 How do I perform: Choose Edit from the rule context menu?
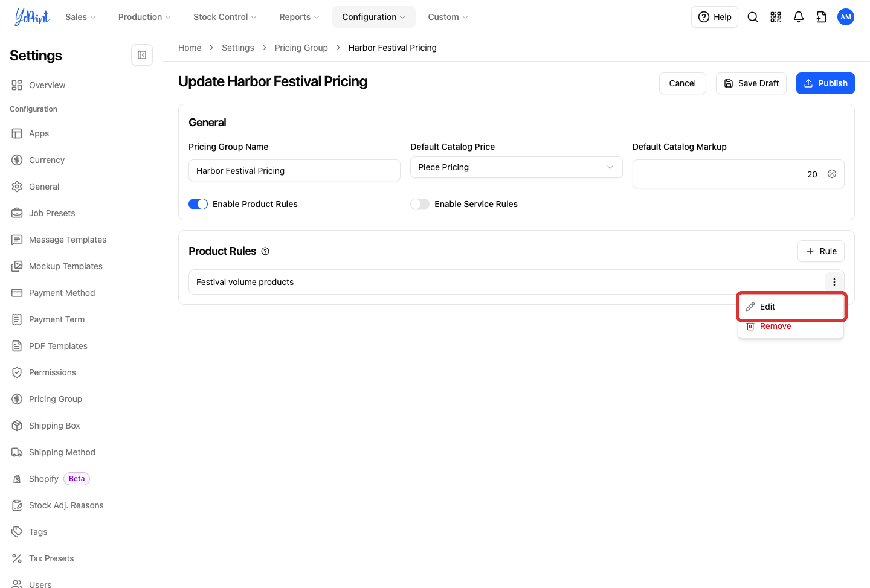(791, 307)
